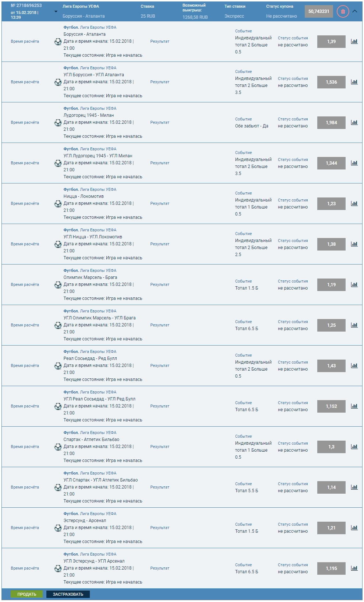
Task: Click Время расчёта for Боруссия - Аталанта row
Action: click(x=25, y=42)
